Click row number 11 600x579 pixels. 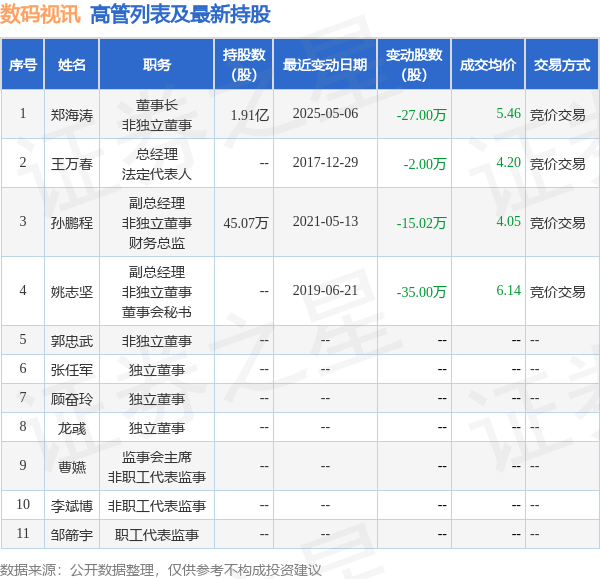[23, 533]
